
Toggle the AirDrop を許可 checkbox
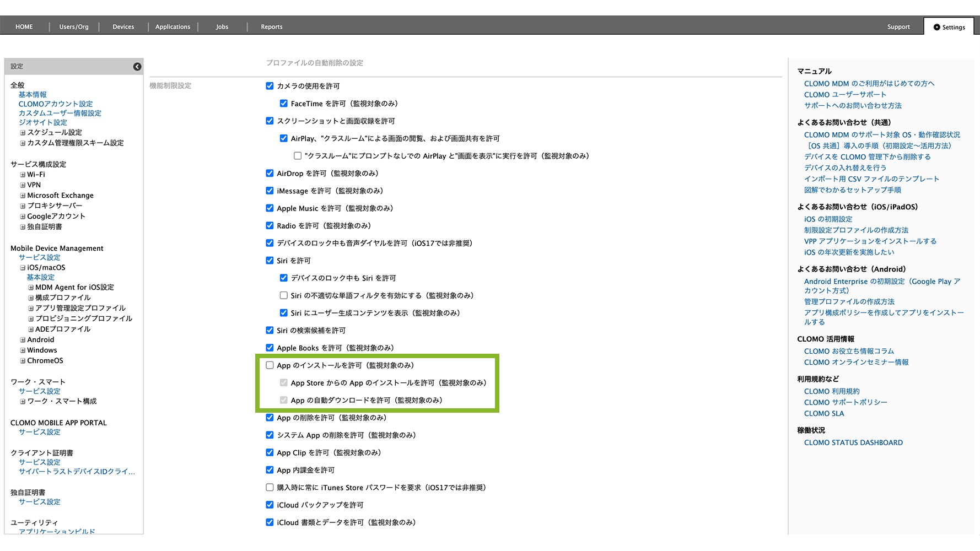point(270,174)
